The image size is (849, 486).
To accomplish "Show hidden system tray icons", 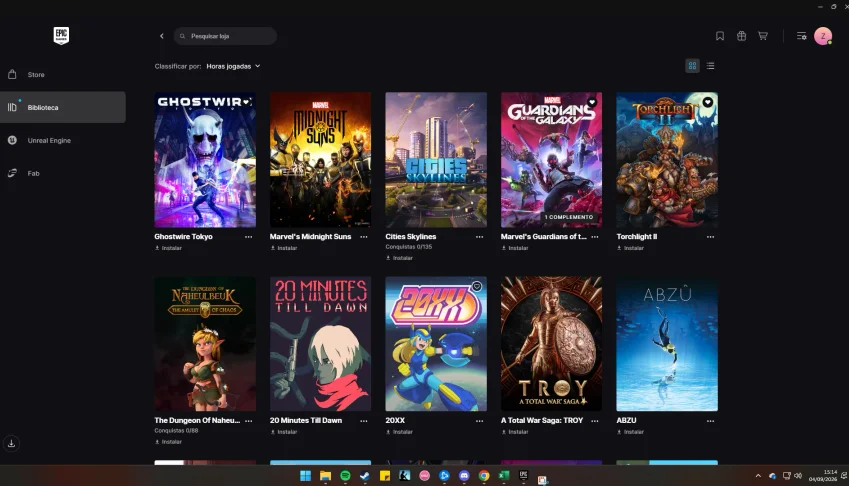I will 758,476.
